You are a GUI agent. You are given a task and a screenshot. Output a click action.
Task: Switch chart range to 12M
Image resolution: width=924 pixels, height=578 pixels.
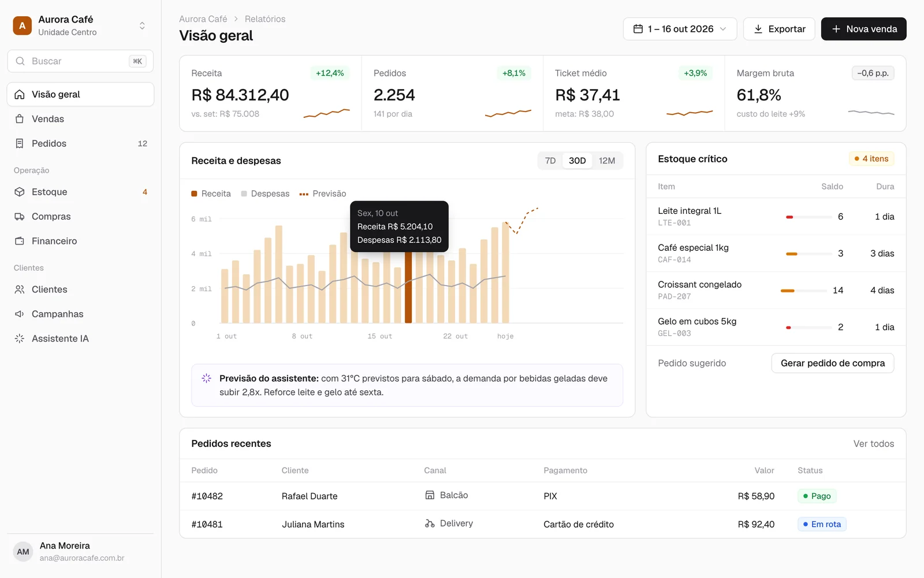(607, 161)
